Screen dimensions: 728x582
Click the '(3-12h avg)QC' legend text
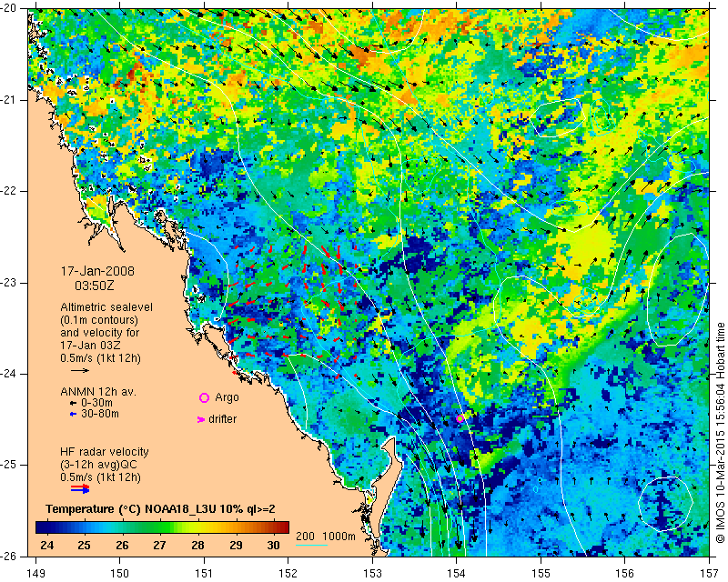pyautogui.click(x=98, y=465)
